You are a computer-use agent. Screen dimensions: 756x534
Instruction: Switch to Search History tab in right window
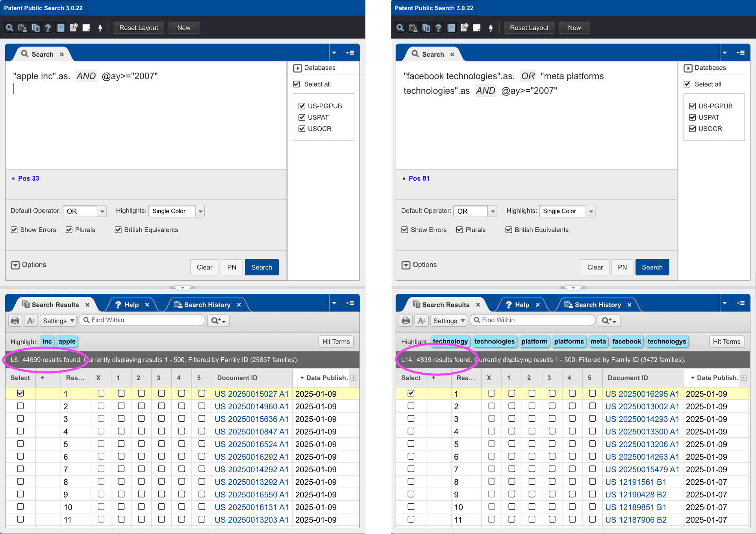point(598,305)
